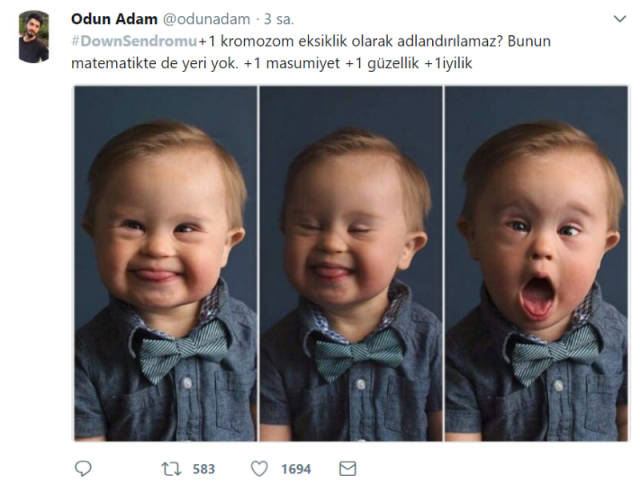Click the text '+1 masumiyet +1 güzellik'

point(331,63)
